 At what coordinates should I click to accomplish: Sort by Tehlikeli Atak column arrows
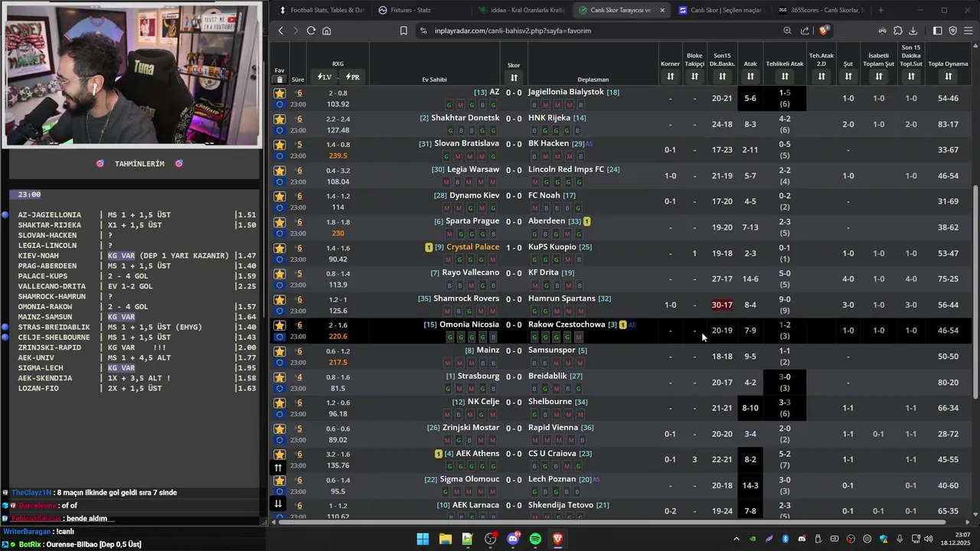[x=785, y=77]
